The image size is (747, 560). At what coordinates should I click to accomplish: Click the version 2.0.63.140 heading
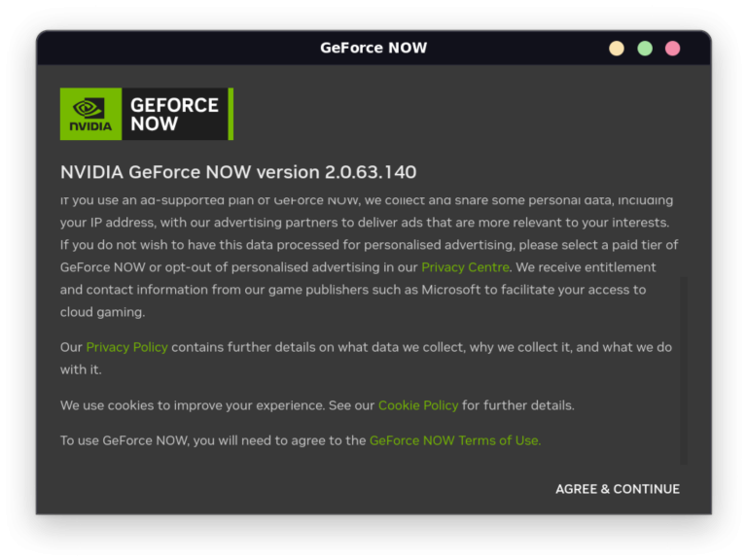[238, 172]
